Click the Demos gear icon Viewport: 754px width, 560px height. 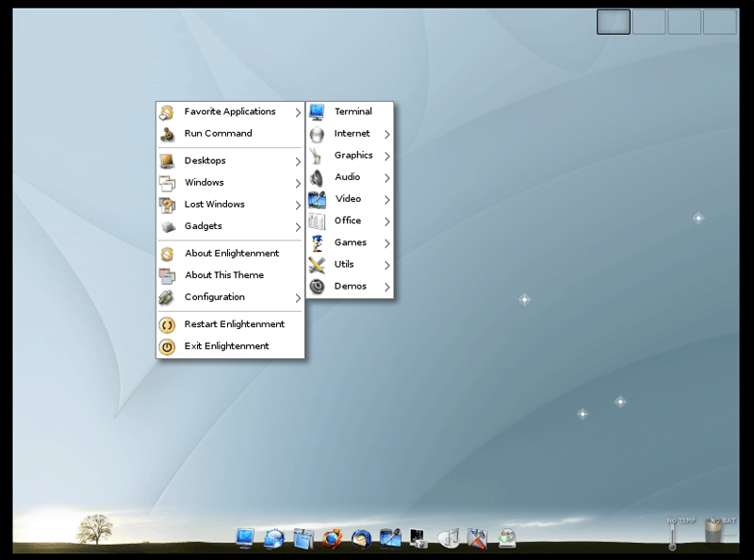tap(317, 287)
